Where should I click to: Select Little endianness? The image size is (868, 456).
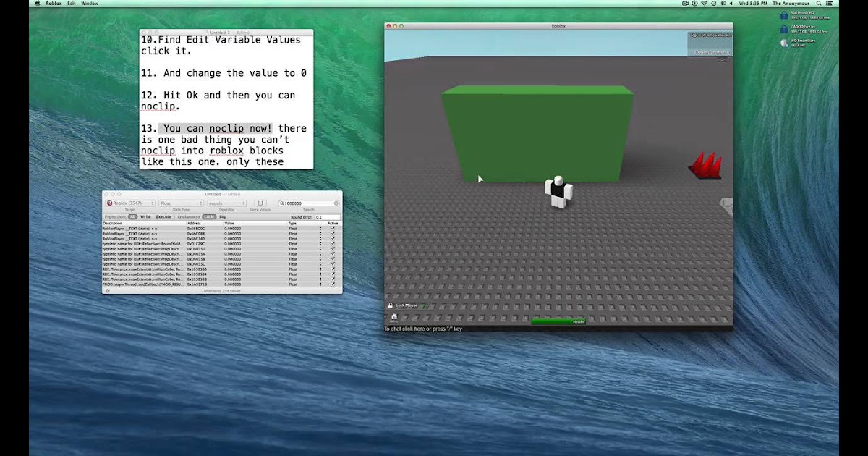pyautogui.click(x=209, y=216)
